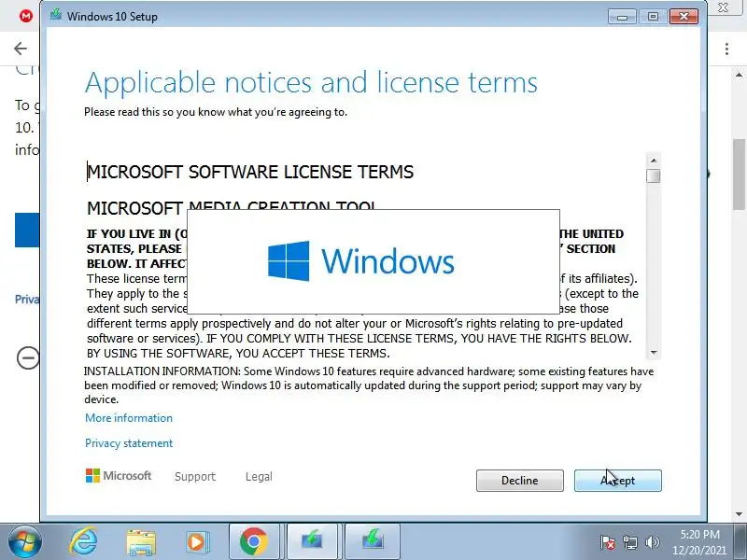This screenshot has width=747, height=560.
Task: Open the volume speaker icon in tray
Action: coord(652,542)
